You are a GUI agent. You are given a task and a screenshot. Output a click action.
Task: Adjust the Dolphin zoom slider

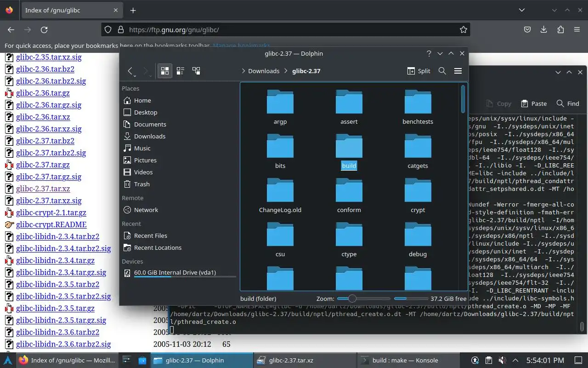[363, 299]
